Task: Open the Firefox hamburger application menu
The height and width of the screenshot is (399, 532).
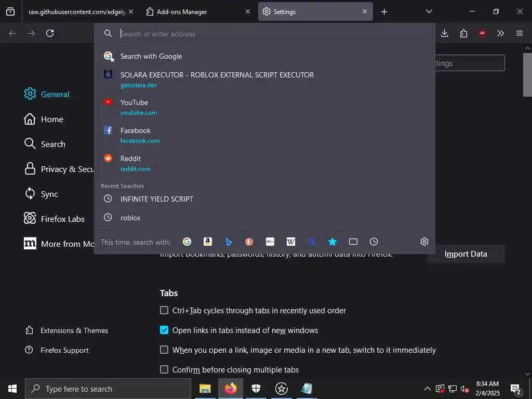Action: click(520, 33)
